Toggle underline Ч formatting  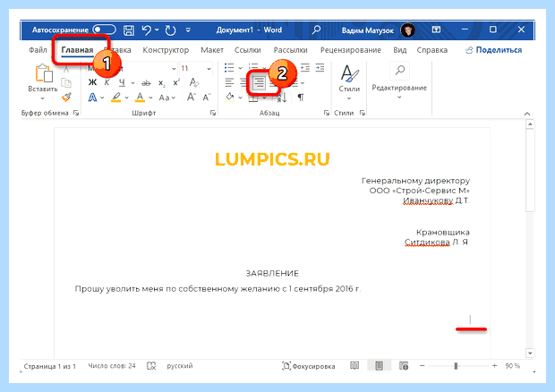[122, 83]
